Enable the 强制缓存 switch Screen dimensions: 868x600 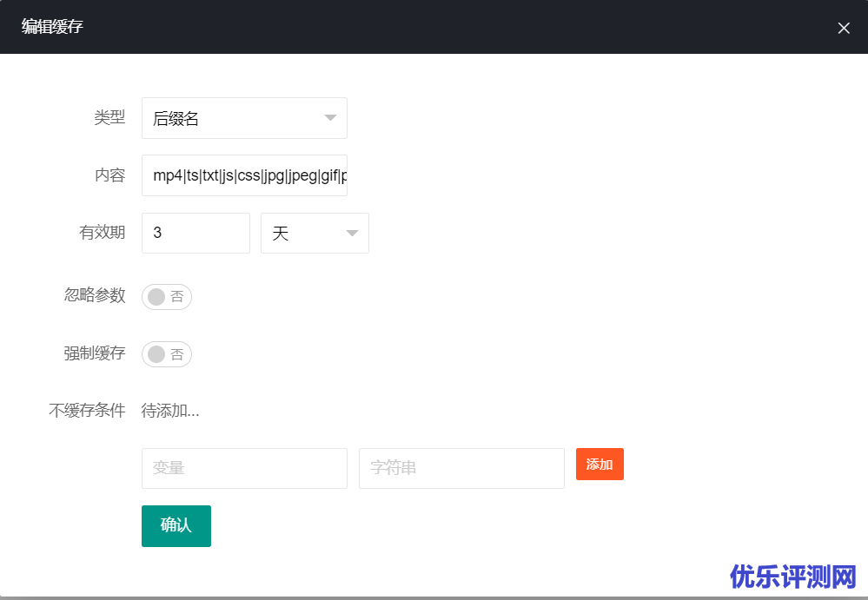167,354
